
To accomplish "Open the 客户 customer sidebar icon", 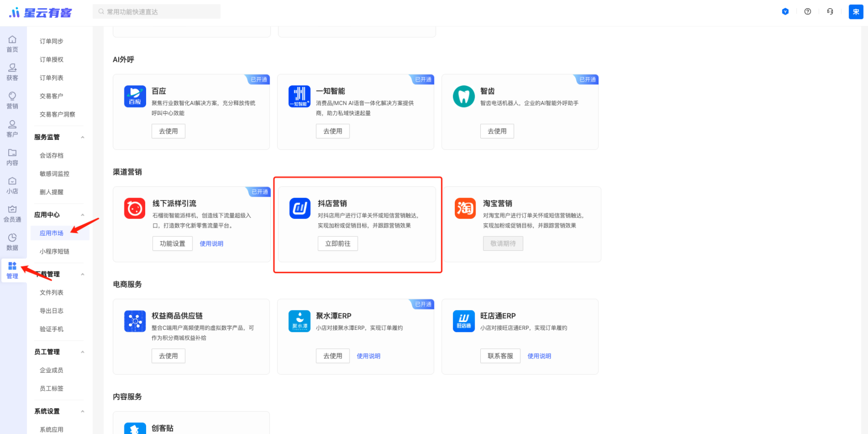I will pyautogui.click(x=13, y=129).
